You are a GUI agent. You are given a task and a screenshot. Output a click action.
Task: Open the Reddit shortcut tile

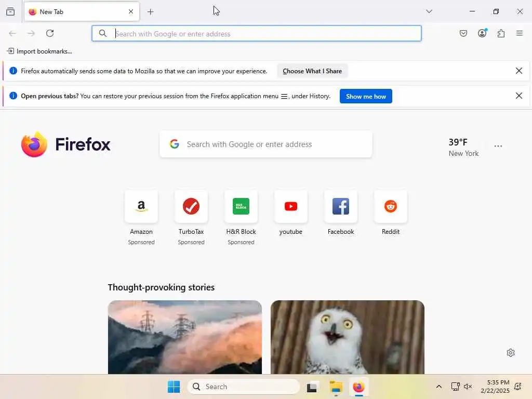(x=391, y=206)
